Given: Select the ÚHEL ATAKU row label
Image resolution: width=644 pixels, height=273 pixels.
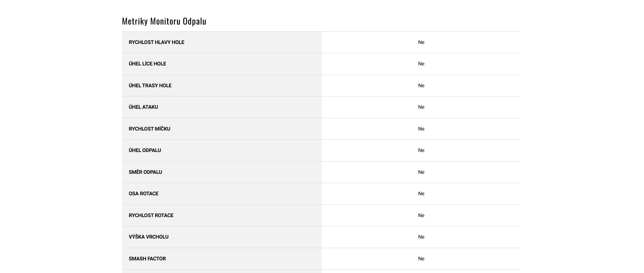Looking at the screenshot, I should pyautogui.click(x=143, y=107).
